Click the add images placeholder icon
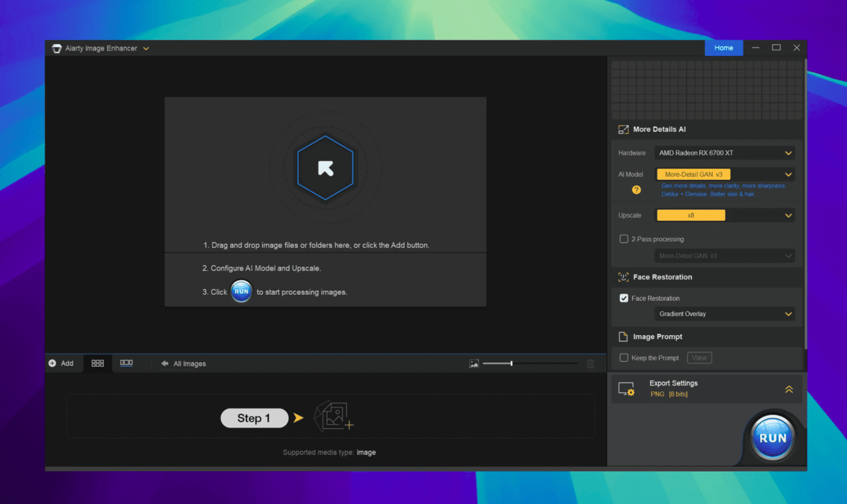 click(x=333, y=417)
